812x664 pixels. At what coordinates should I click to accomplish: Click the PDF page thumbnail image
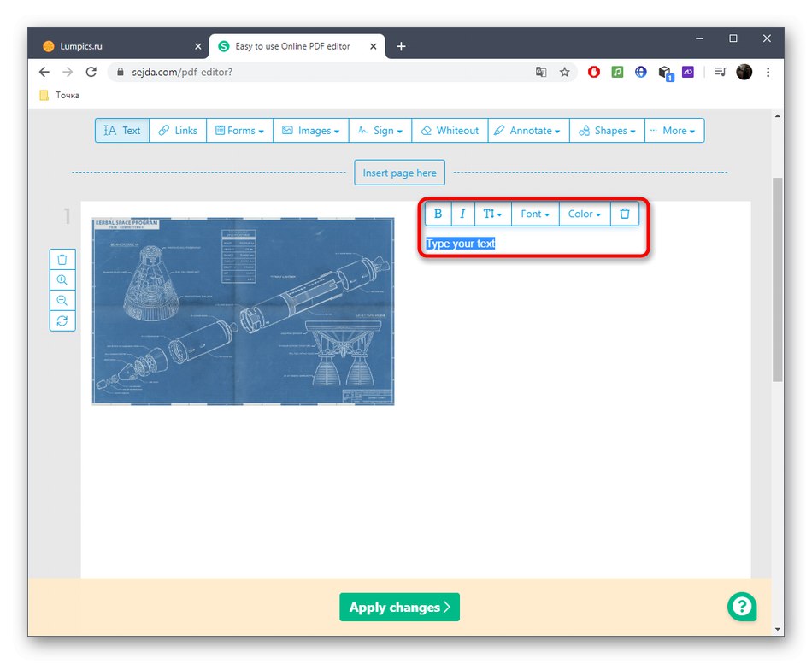(x=242, y=311)
